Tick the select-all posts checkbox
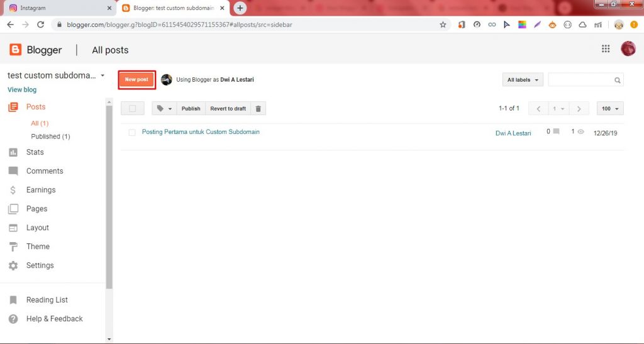This screenshot has height=344, width=644. point(132,108)
